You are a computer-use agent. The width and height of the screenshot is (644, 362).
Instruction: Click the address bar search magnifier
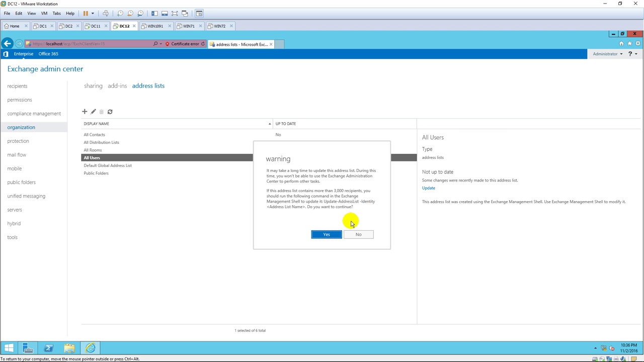tap(155, 44)
